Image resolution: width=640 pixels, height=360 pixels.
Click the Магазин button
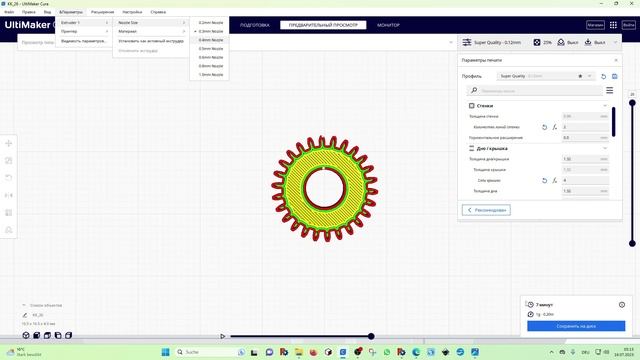pos(595,25)
